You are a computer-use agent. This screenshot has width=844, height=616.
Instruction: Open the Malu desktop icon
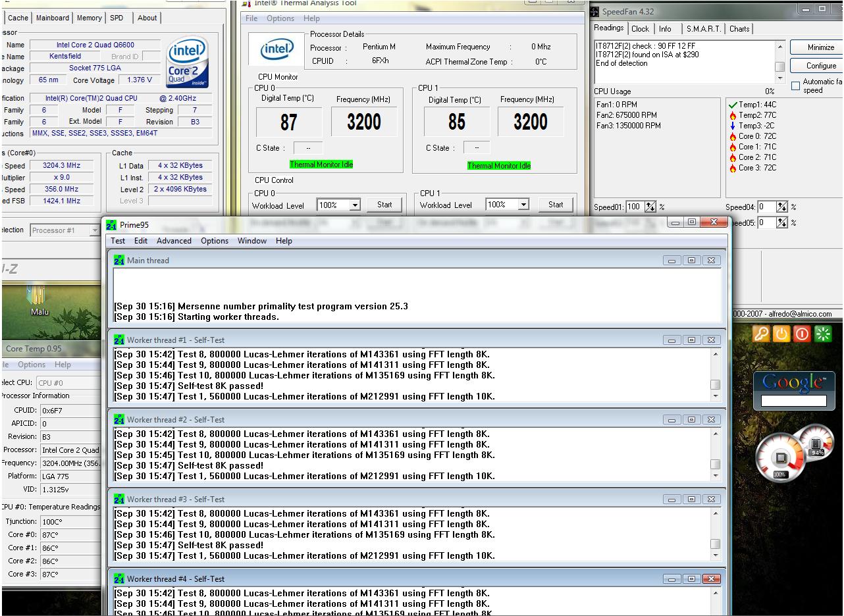pos(40,301)
